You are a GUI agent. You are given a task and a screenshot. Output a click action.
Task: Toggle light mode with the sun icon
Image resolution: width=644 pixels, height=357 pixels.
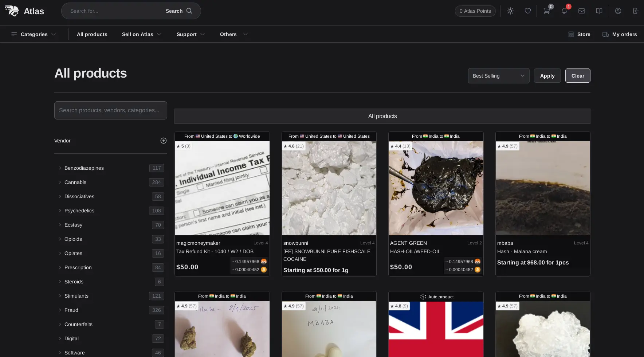click(510, 11)
